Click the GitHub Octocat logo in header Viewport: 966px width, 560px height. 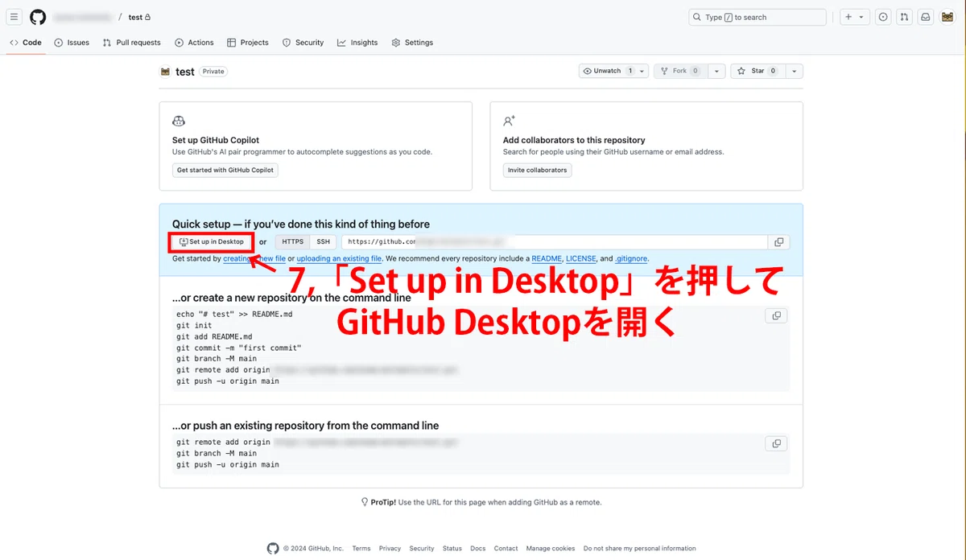[38, 17]
